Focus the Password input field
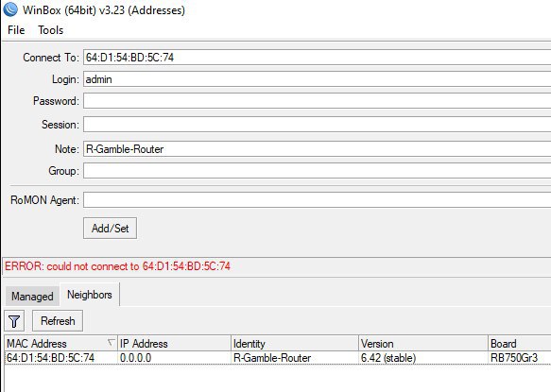The image size is (551, 392). tap(317, 101)
